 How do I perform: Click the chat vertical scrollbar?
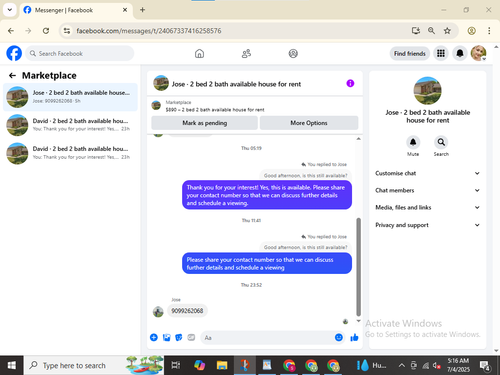(359, 267)
